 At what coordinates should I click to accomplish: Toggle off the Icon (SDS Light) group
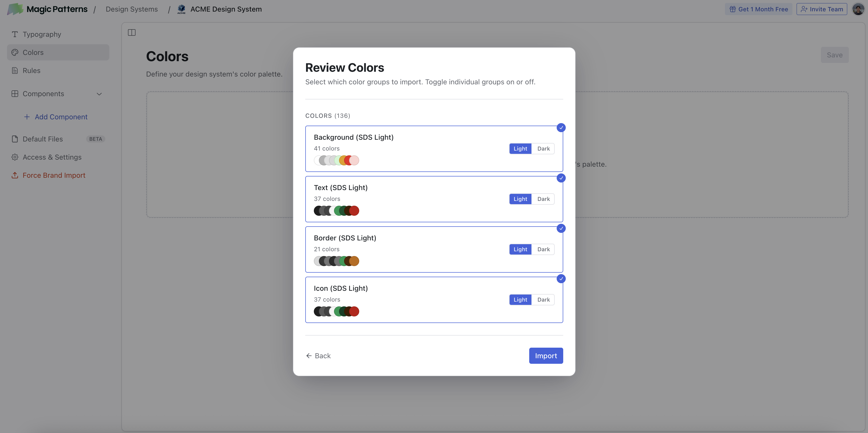point(561,279)
